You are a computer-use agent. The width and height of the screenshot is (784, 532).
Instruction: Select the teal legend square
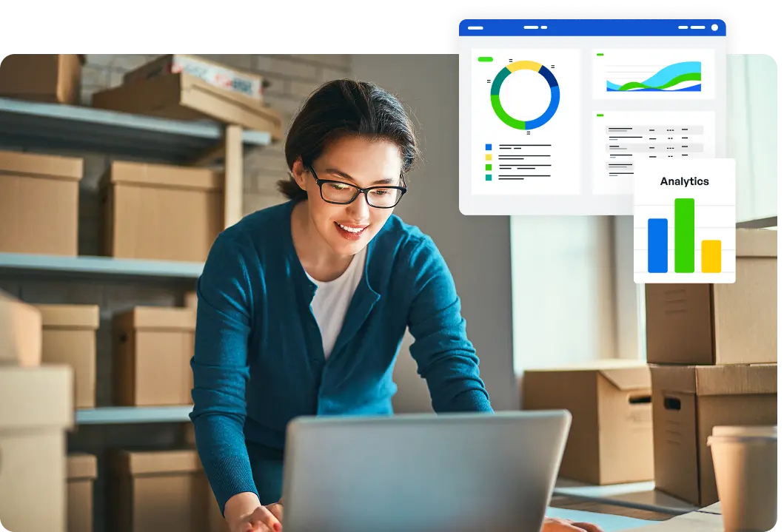[x=489, y=178]
